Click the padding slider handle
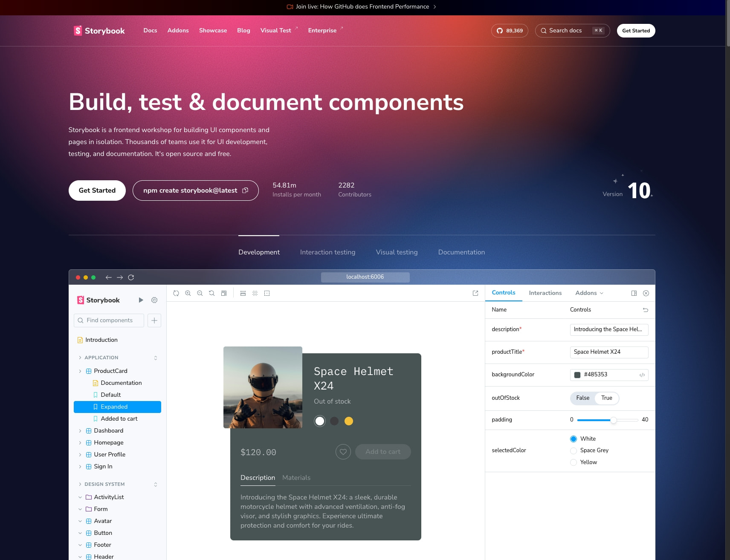 click(613, 420)
